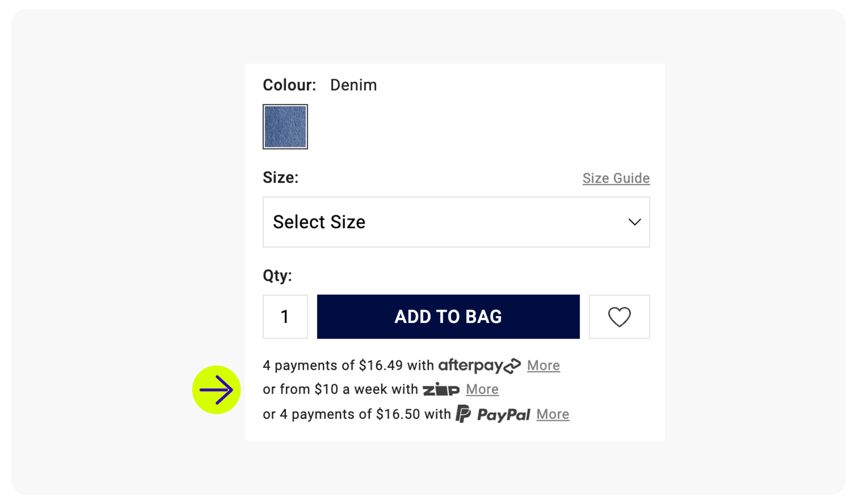Click the Size: label

(281, 178)
